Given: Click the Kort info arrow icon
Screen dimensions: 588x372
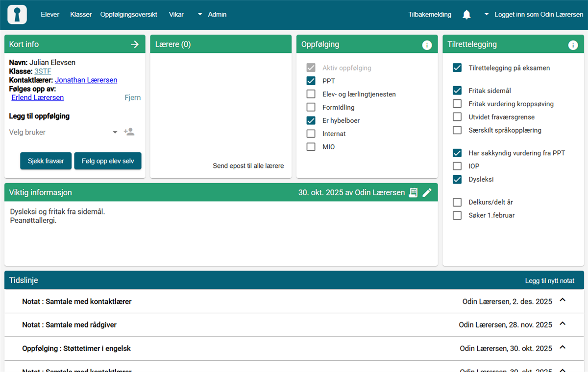Looking at the screenshot, I should point(135,45).
